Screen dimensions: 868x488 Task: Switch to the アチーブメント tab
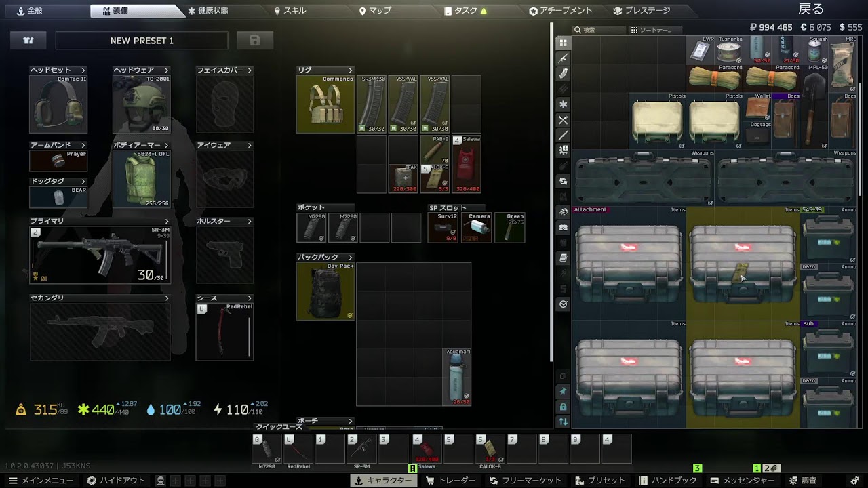click(x=561, y=11)
